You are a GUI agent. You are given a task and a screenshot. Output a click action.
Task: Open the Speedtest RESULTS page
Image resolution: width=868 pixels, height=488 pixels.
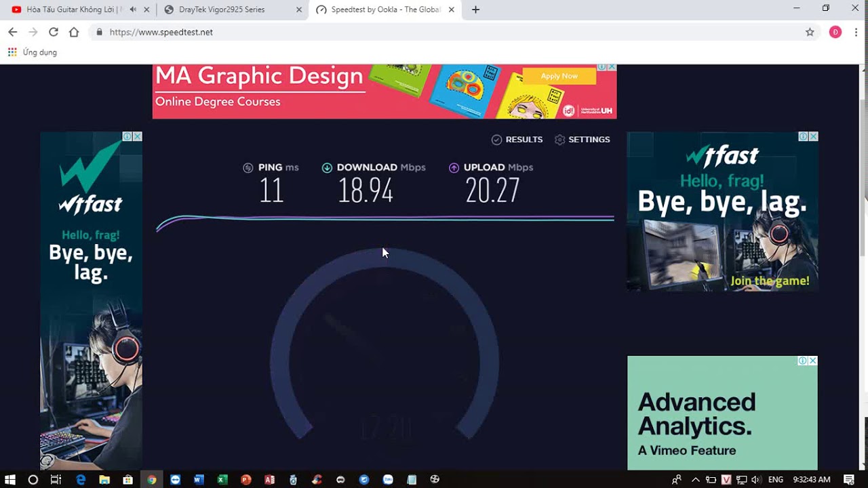pyautogui.click(x=517, y=140)
